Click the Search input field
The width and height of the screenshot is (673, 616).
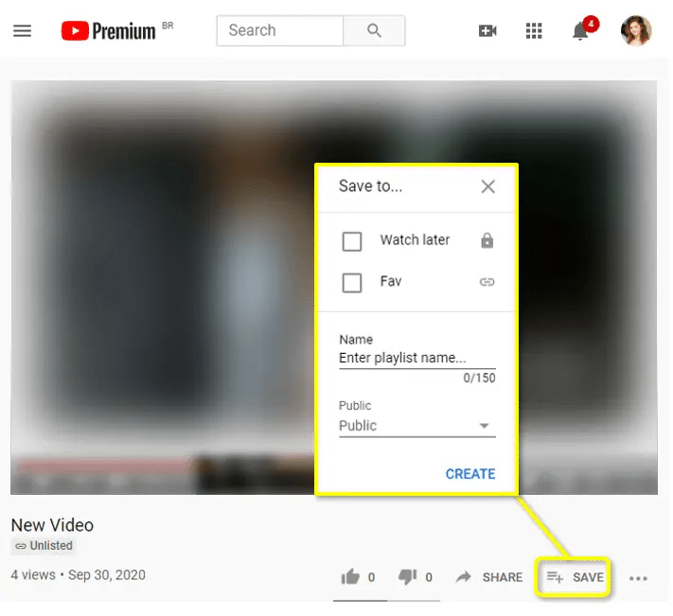click(280, 30)
